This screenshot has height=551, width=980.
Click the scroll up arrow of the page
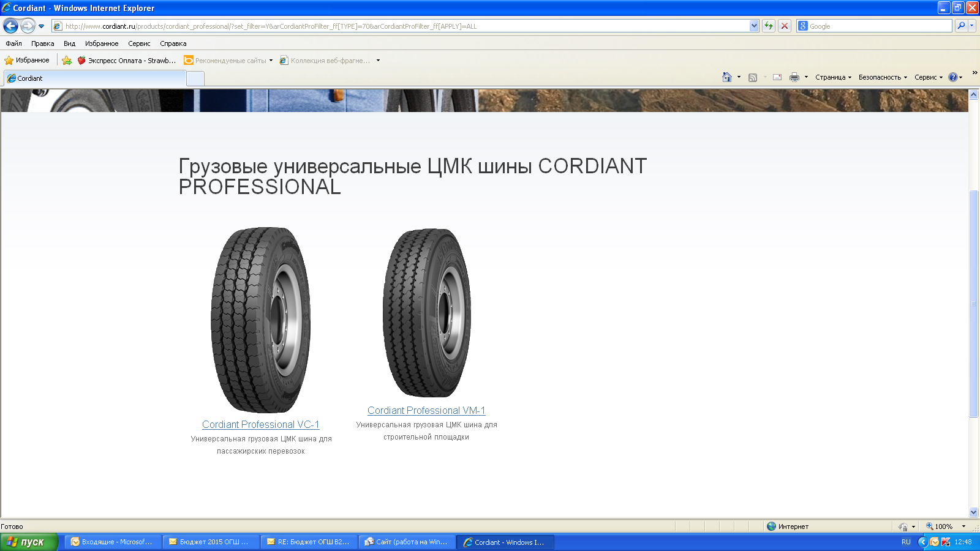(x=974, y=95)
